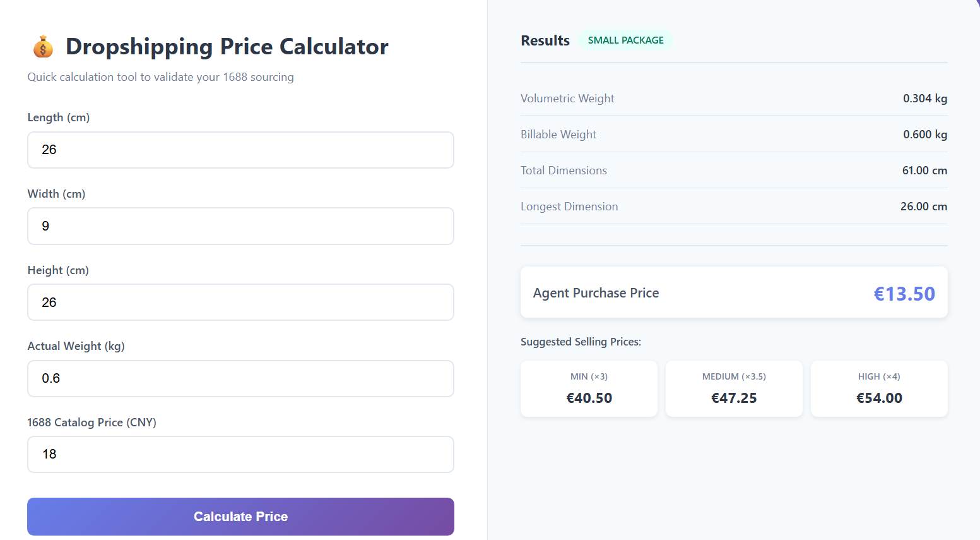Click the SMALL PACKAGE badge
Screen dimensions: 980x540
tap(625, 40)
